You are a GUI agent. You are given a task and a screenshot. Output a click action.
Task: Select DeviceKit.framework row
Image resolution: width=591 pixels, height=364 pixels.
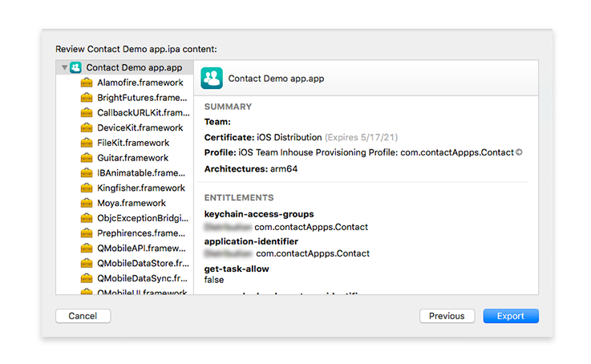(125, 127)
